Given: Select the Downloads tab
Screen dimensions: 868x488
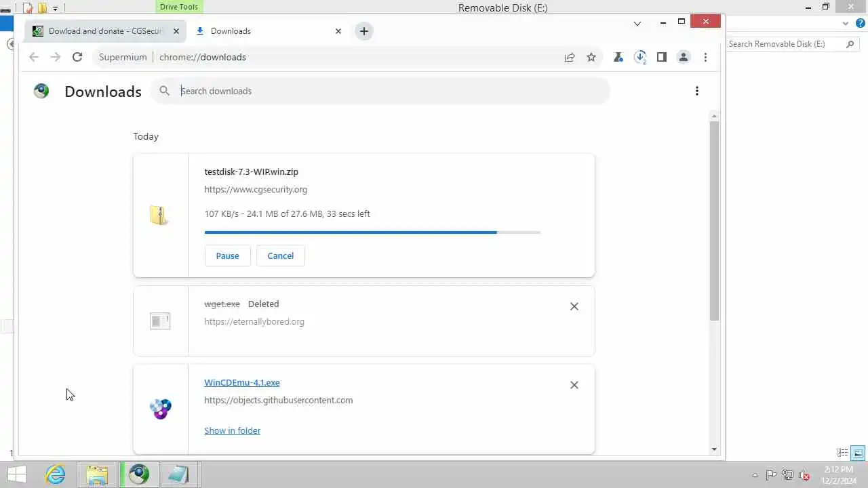Looking at the screenshot, I should (268, 31).
